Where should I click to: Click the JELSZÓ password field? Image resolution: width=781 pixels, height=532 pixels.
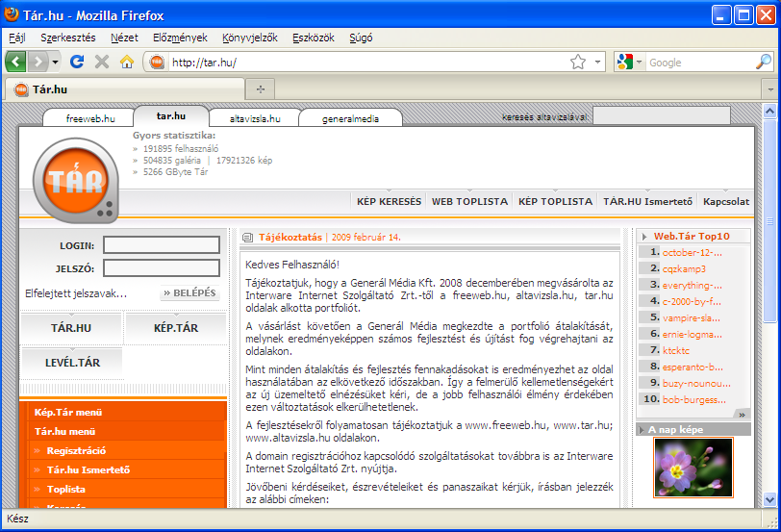coord(161,267)
